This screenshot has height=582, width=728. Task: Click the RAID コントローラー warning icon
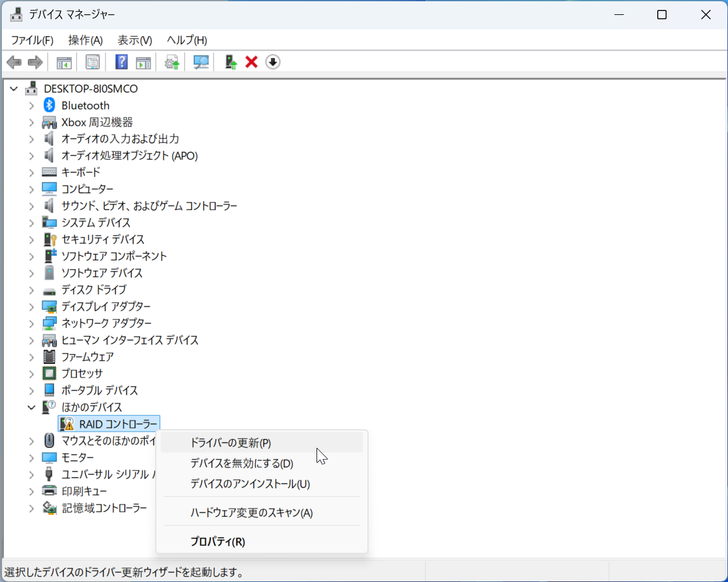coord(67,424)
